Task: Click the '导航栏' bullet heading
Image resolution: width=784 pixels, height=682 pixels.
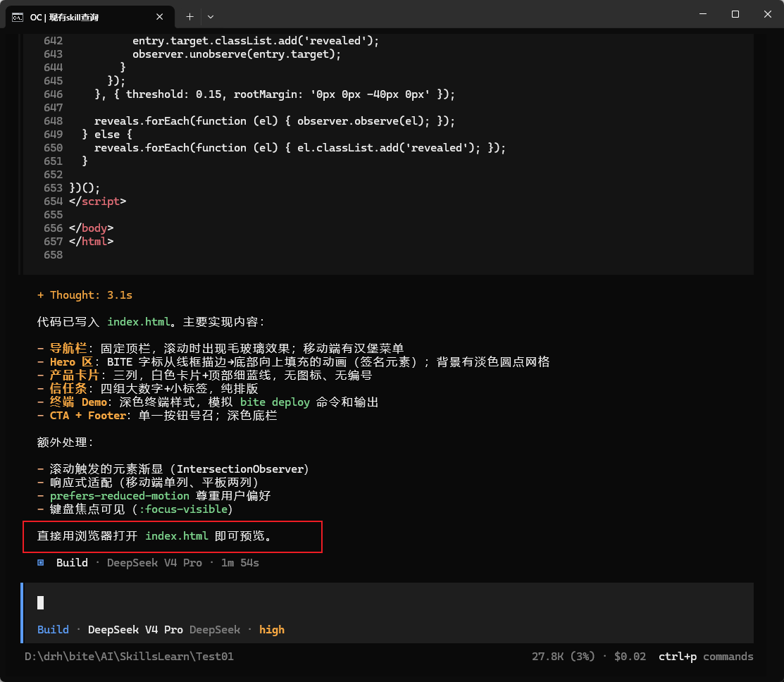Action: (x=68, y=348)
